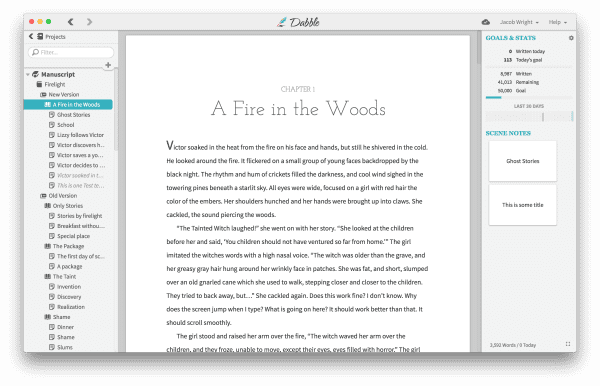Viewport: 600px width, 386px height.
Task: Click the chapter book icon beside The Taint
Action: (47, 277)
